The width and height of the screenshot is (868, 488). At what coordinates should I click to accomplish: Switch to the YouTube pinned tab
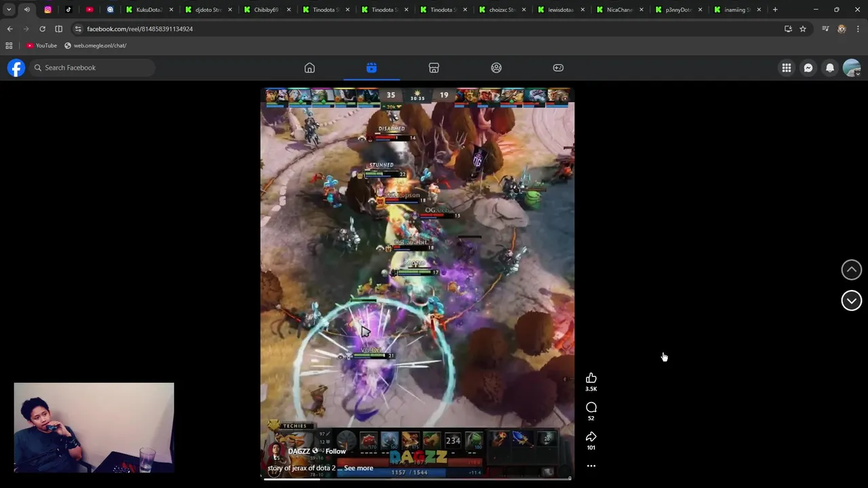90,9
